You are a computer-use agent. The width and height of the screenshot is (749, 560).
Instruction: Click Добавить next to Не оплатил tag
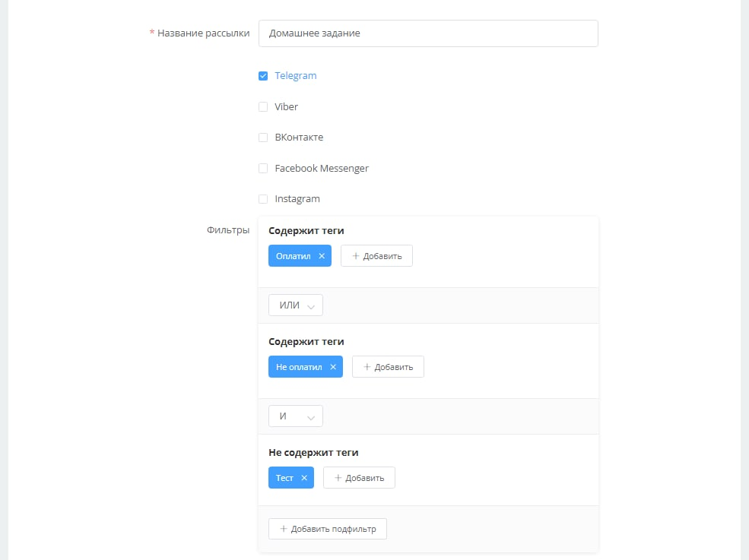[388, 367]
